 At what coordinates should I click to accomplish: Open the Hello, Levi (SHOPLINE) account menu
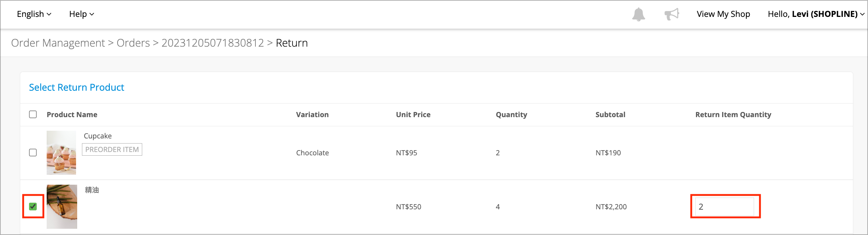point(816,14)
